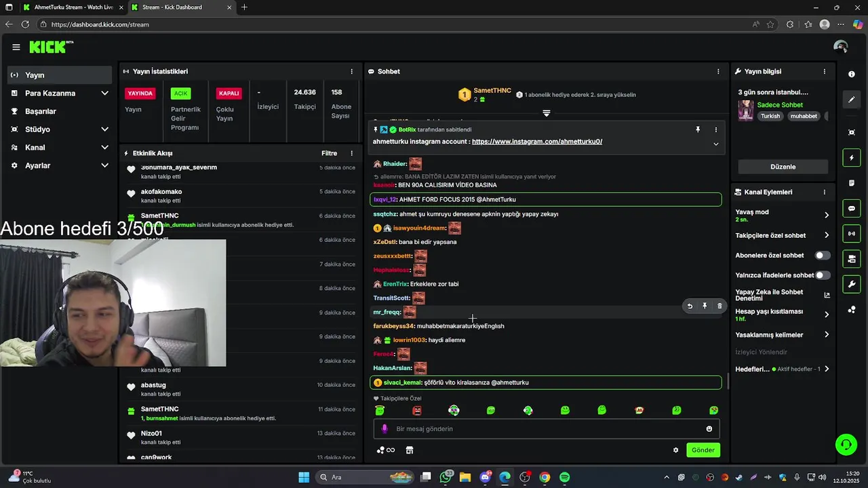The height and width of the screenshot is (488, 868).
Task: Click the green Gönder button
Action: (x=703, y=450)
